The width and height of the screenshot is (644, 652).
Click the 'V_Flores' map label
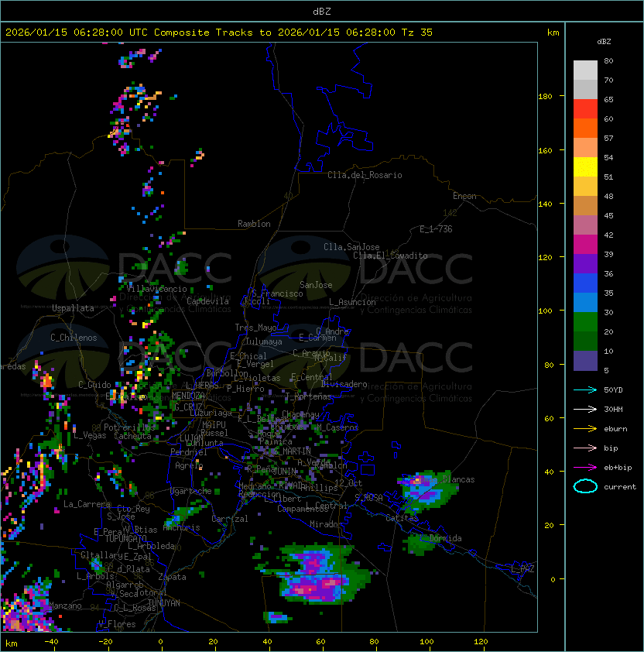[117, 624]
